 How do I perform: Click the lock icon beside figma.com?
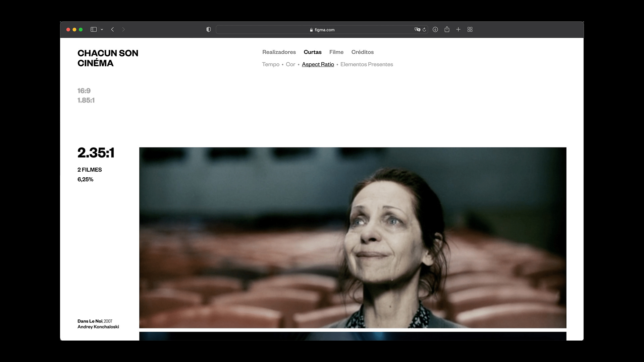coord(311,30)
